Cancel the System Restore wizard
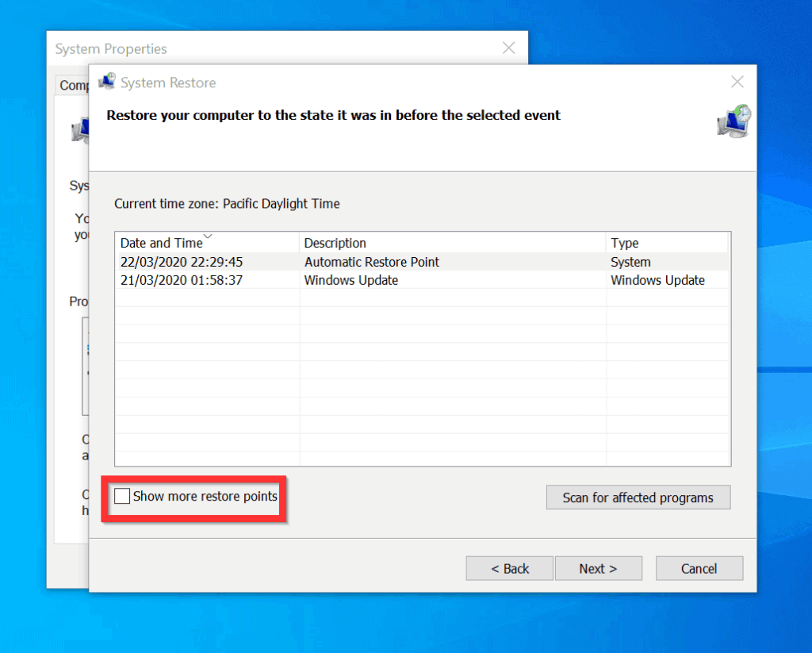812x653 pixels. [699, 569]
